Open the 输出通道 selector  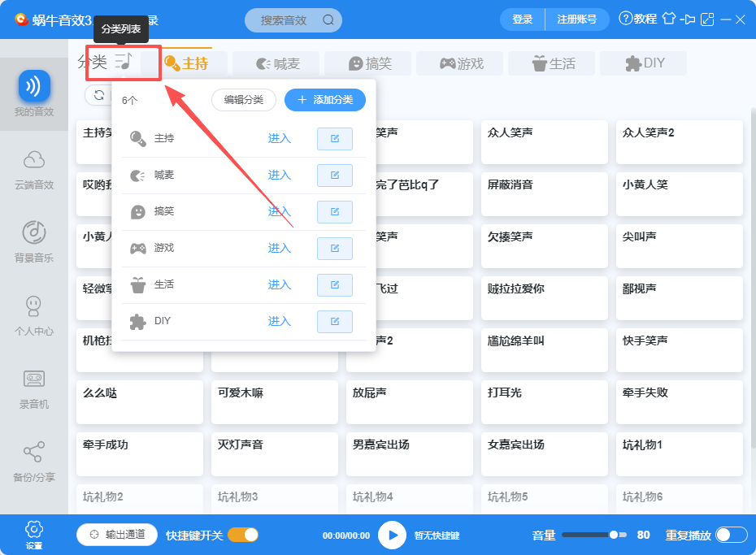click(117, 535)
